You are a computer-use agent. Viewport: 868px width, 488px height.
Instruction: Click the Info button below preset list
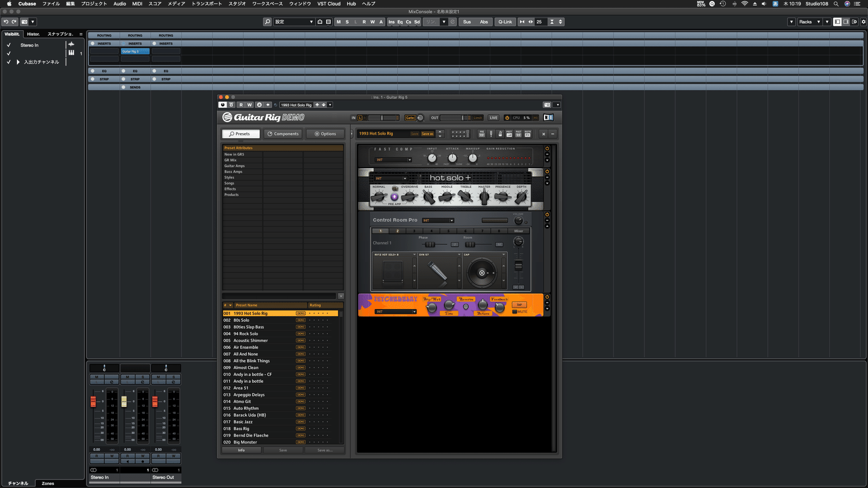point(241,450)
